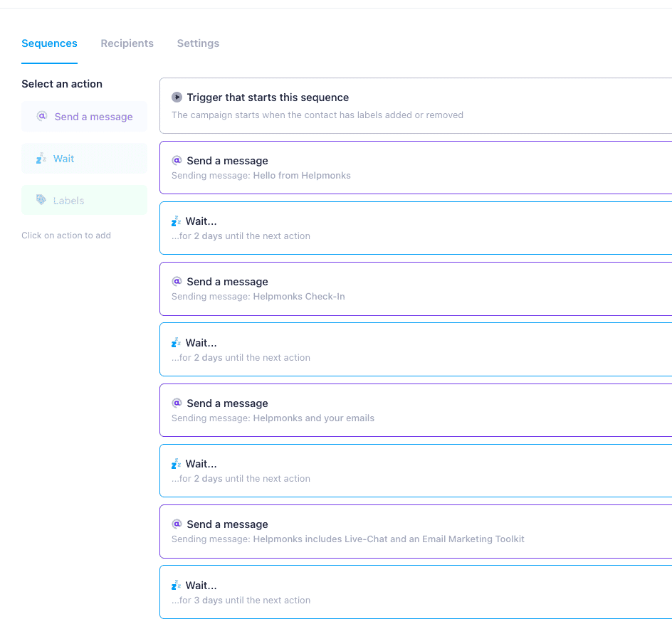Click zZ icon on first 2 days Wait step

[x=176, y=221]
